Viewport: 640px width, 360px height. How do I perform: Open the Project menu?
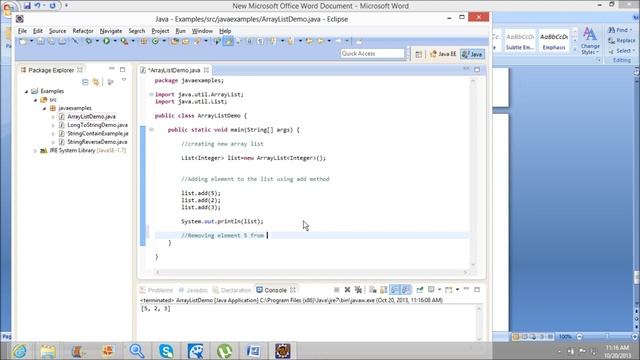point(160,31)
